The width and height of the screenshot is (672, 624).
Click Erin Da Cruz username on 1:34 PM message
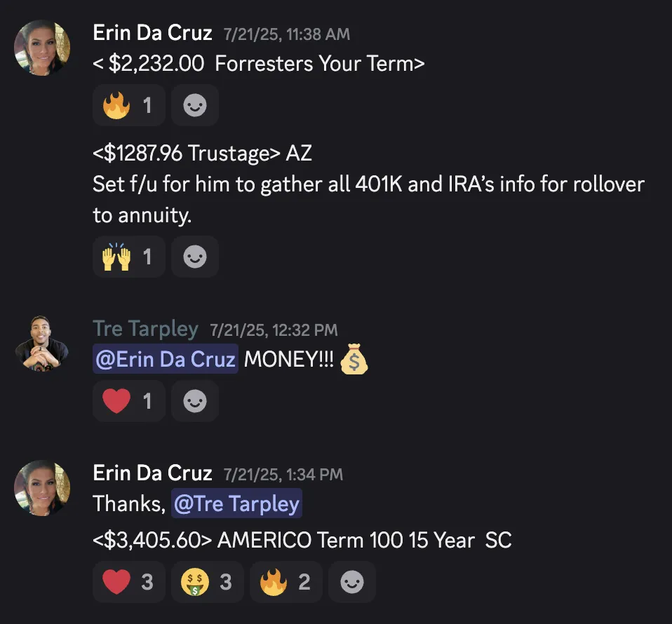click(153, 473)
